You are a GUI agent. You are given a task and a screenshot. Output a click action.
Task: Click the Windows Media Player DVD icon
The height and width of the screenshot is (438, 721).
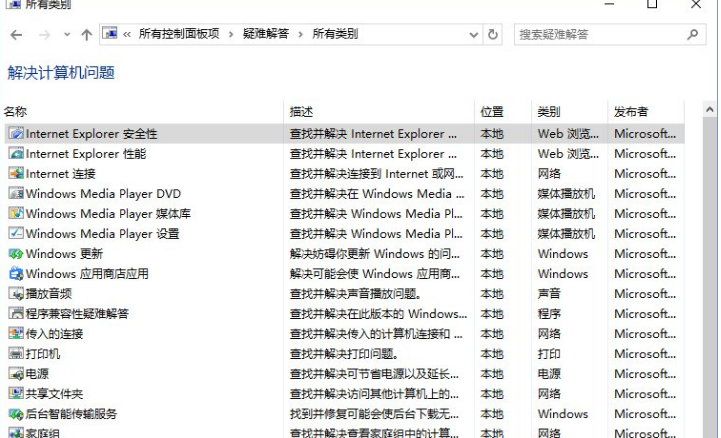pyautogui.click(x=16, y=193)
